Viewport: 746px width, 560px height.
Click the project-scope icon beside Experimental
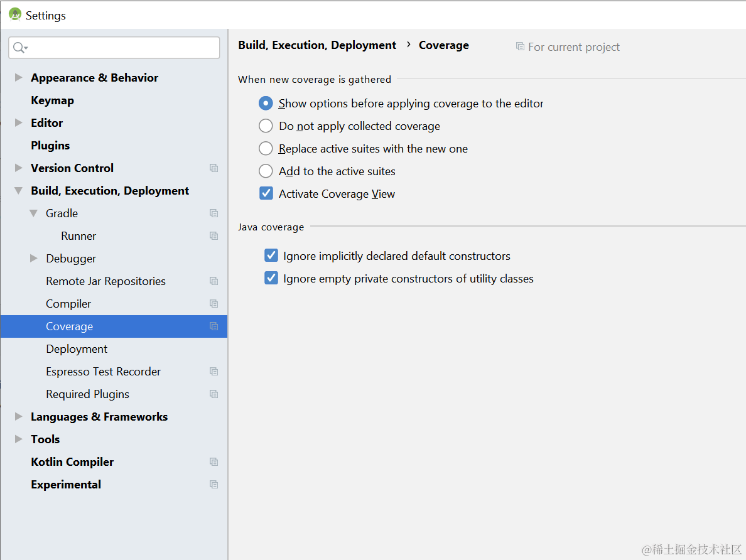point(214,484)
